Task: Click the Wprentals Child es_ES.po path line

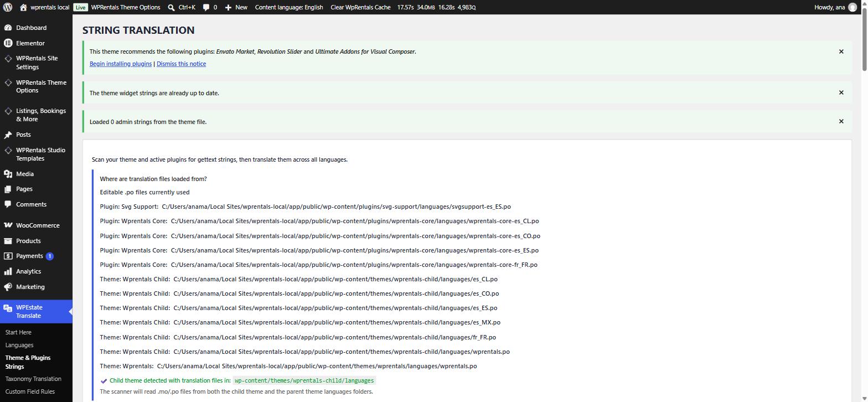Action: [299, 308]
